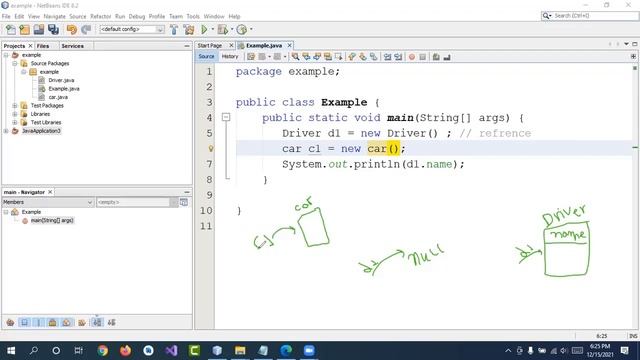This screenshot has width=640, height=360.
Task: Click the New Project toolbar icon
Action: (x=24, y=29)
